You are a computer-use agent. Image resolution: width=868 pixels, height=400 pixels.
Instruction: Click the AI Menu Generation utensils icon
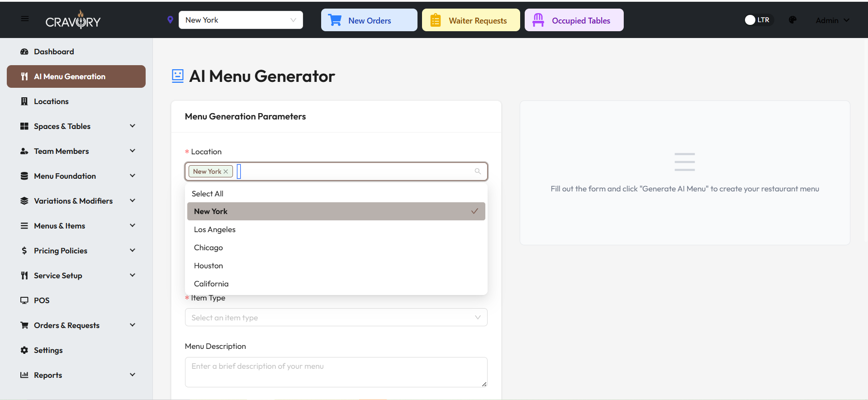coord(24,76)
